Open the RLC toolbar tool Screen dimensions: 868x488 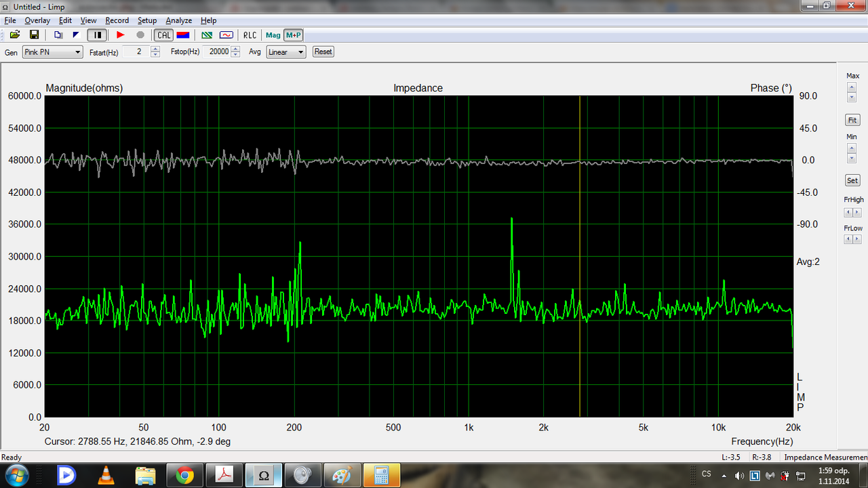point(250,35)
